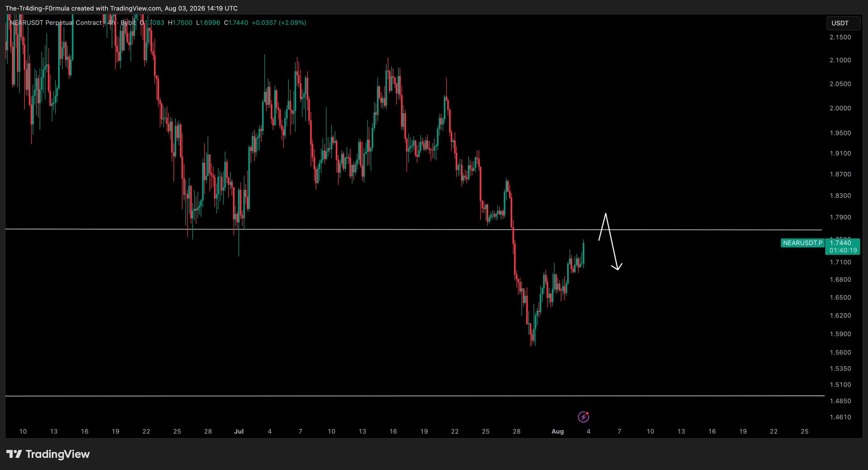The height and width of the screenshot is (470, 868).
Task: Click the Jul label on the time axis
Action: pyautogui.click(x=239, y=431)
